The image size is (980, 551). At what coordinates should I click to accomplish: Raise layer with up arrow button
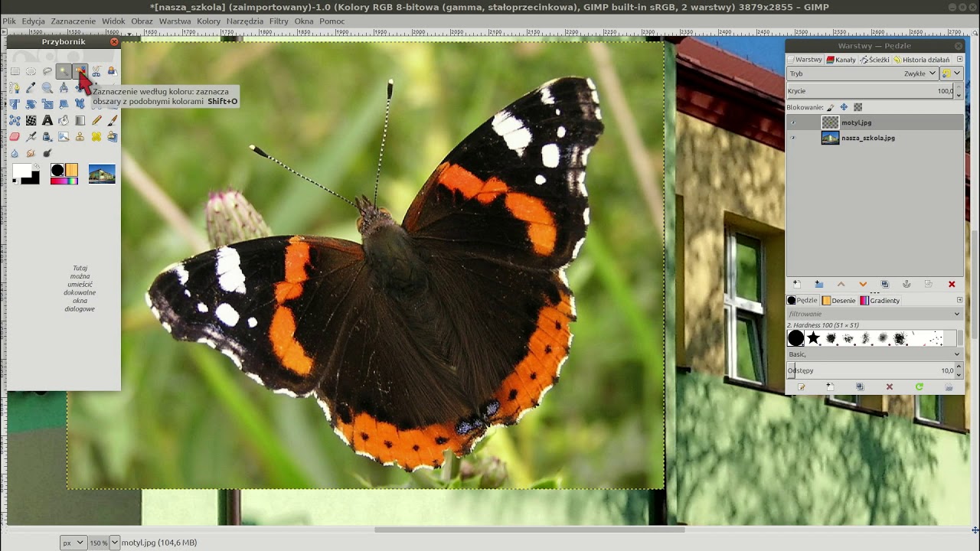tap(841, 285)
